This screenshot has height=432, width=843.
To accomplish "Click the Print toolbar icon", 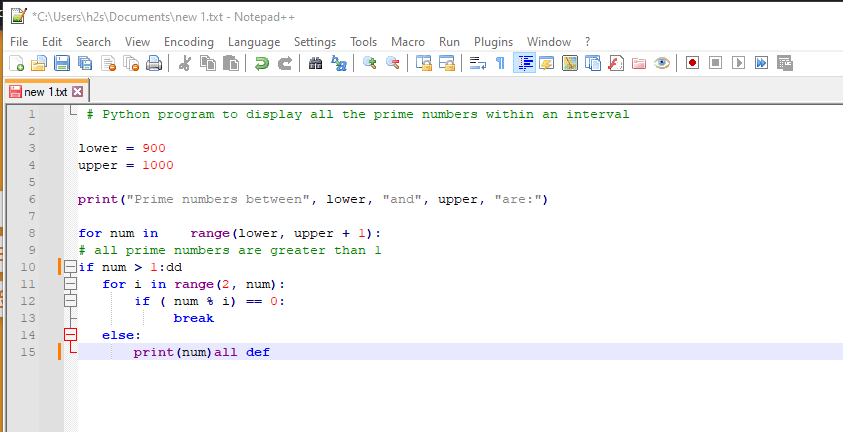I will 154,63.
